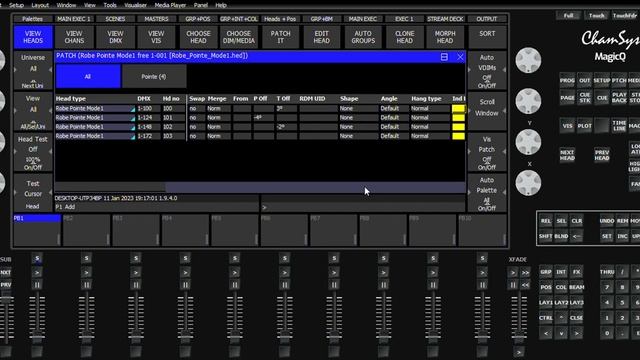Image resolution: width=640 pixels, height=360 pixels.
Task: Click the MORPH HEAD button
Action: coord(445,37)
